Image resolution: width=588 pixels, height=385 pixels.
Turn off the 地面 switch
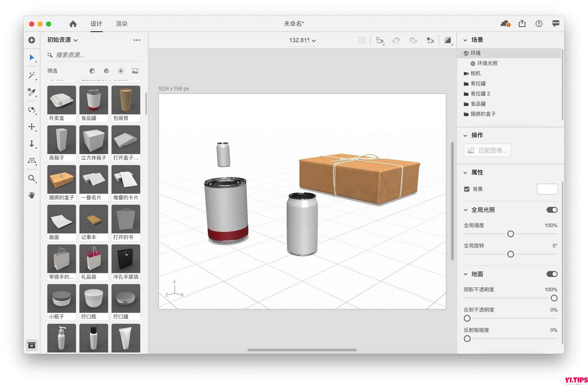tap(551, 274)
